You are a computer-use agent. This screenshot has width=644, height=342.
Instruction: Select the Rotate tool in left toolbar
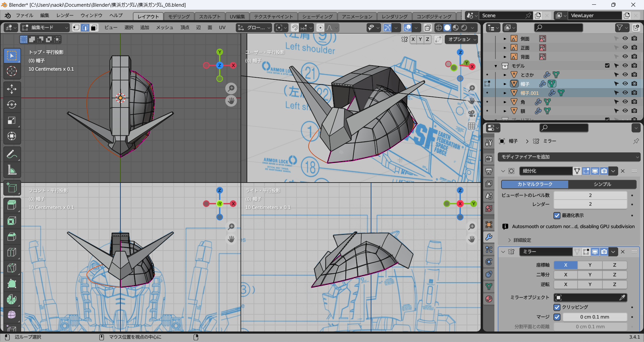(x=12, y=105)
